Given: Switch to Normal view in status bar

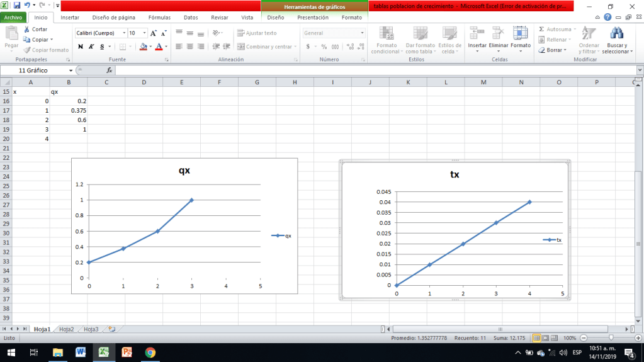Looking at the screenshot, I should pyautogui.click(x=536, y=338).
